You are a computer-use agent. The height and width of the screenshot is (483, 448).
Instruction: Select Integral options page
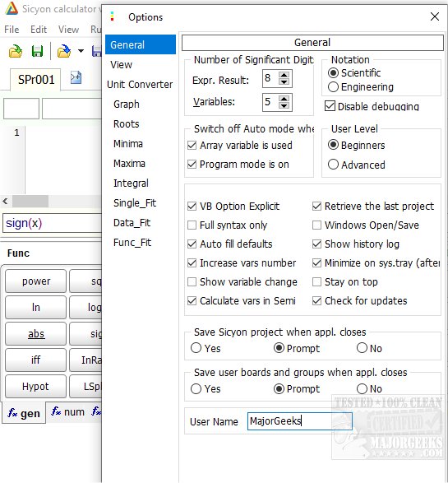point(131,183)
